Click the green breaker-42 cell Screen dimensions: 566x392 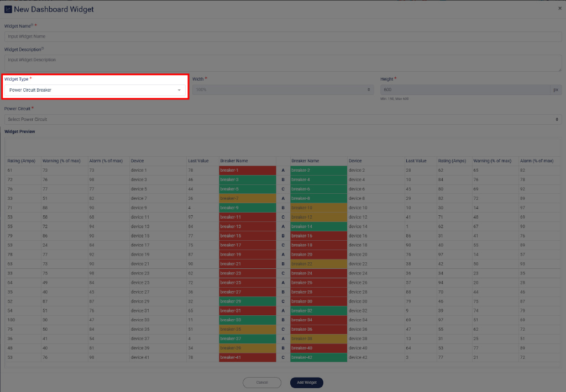pos(318,358)
